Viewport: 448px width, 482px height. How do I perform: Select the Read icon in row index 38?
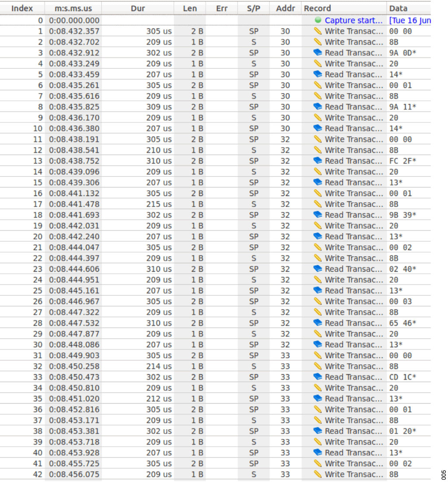click(x=318, y=431)
